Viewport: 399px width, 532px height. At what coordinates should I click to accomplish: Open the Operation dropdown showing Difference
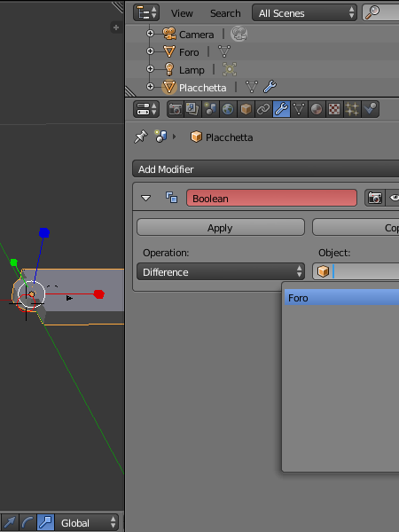[221, 272]
